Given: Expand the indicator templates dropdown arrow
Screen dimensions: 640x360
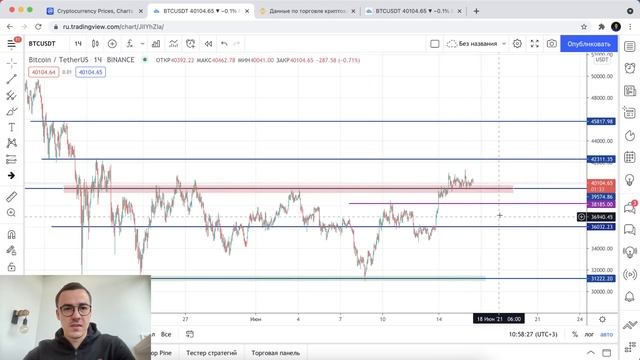Looking at the screenshot, I should click(142, 44).
